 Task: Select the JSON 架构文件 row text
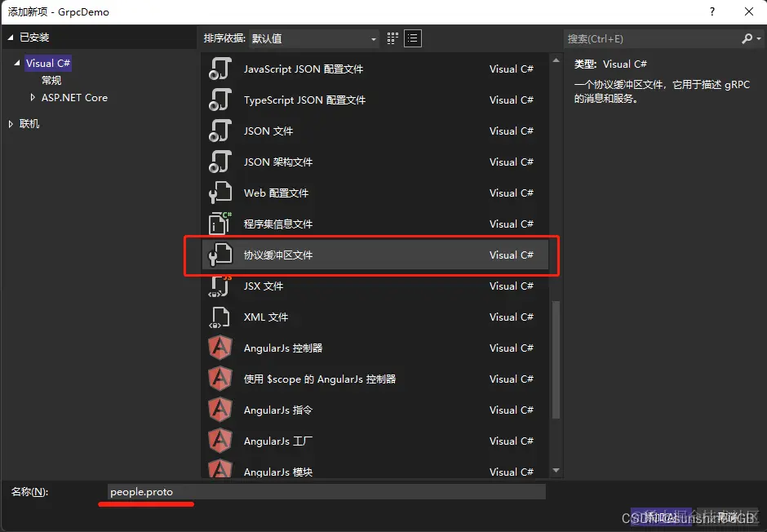278,162
